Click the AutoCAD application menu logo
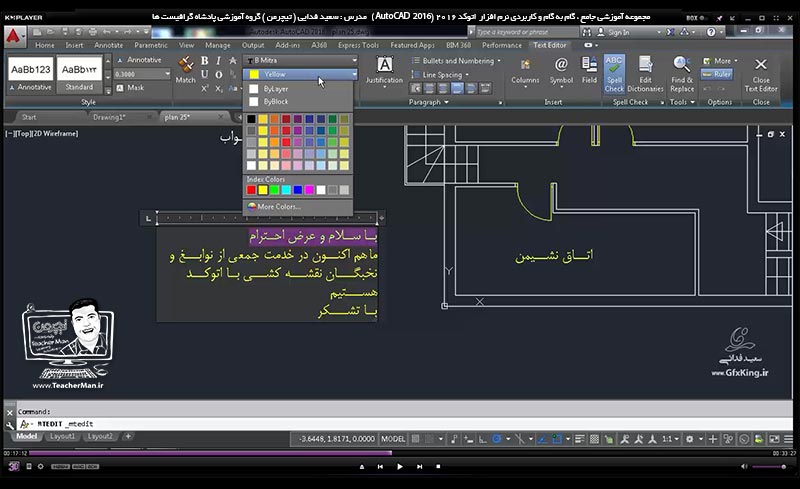The width and height of the screenshot is (800, 489). pos(14,36)
